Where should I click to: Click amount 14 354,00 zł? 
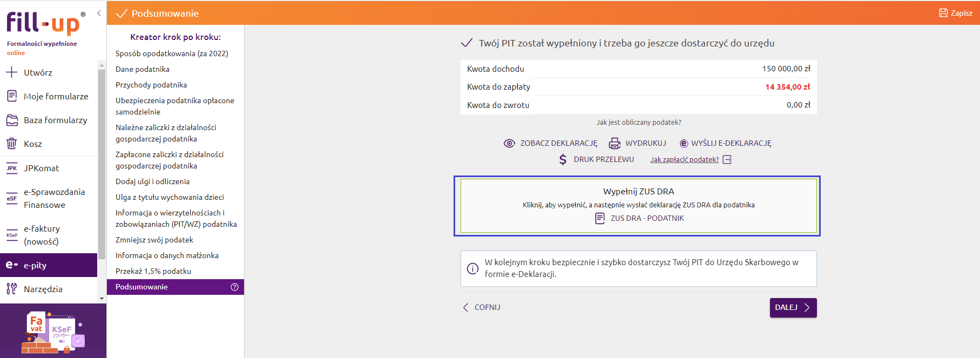[x=788, y=86]
